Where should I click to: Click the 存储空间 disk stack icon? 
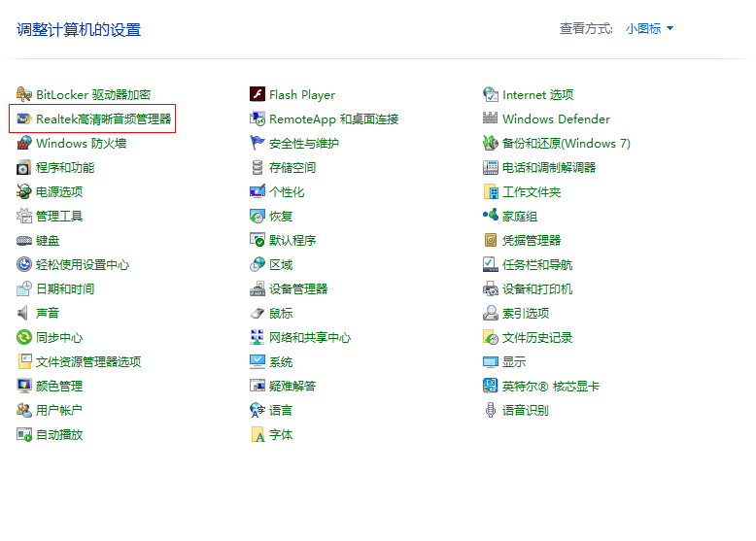pos(258,167)
